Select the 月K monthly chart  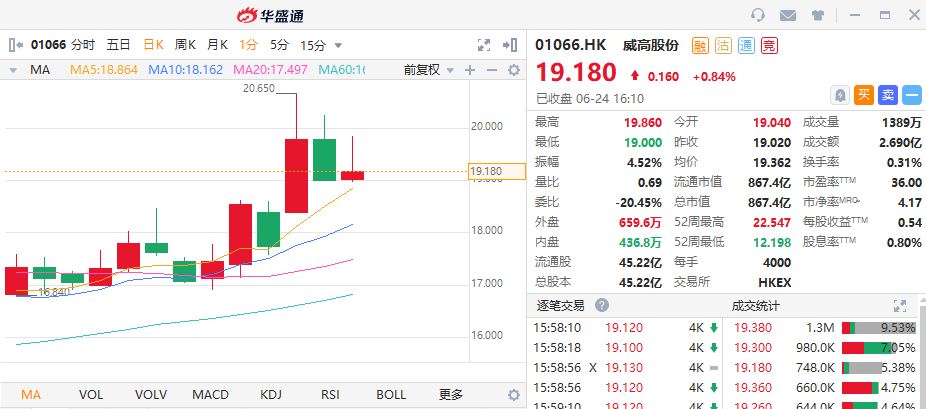point(217,45)
